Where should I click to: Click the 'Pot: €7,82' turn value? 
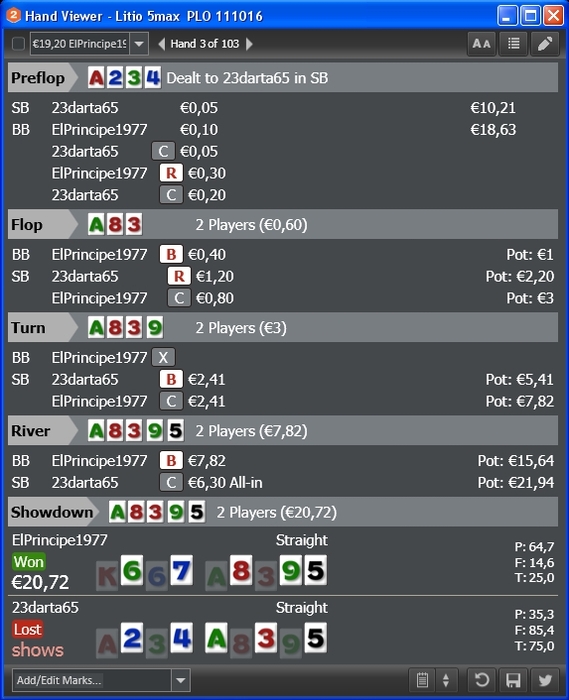coord(520,401)
